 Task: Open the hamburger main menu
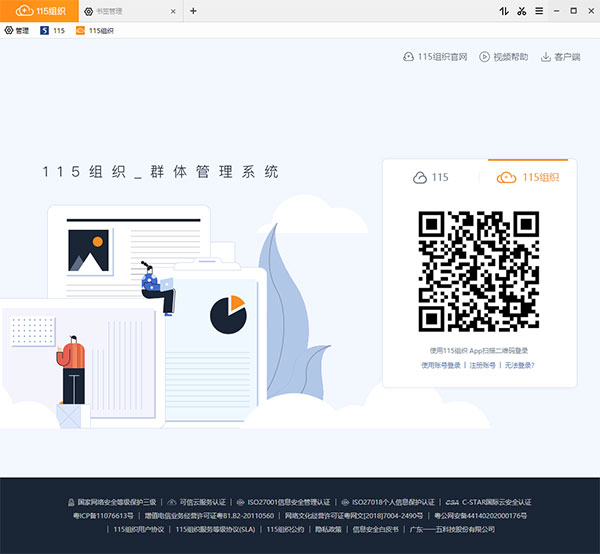pyautogui.click(x=539, y=11)
